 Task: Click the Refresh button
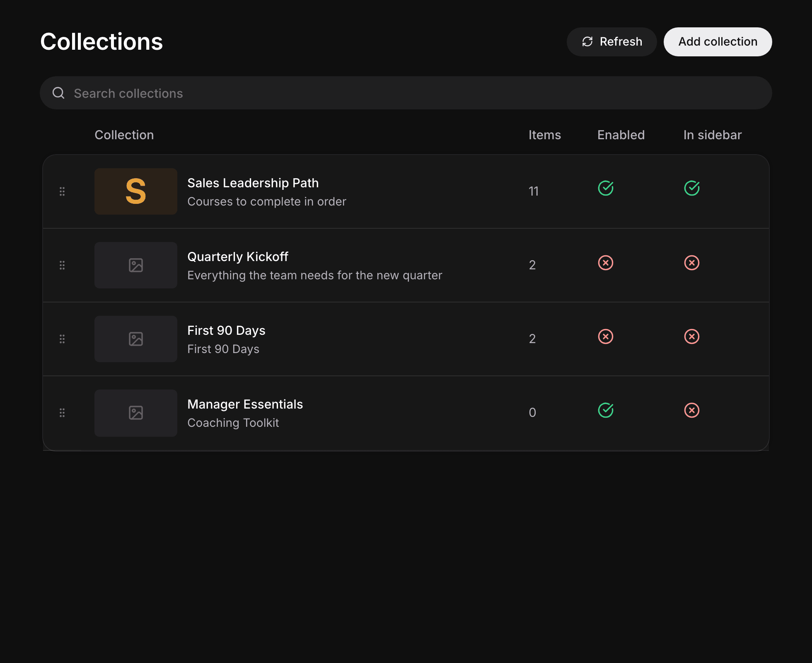click(x=611, y=42)
